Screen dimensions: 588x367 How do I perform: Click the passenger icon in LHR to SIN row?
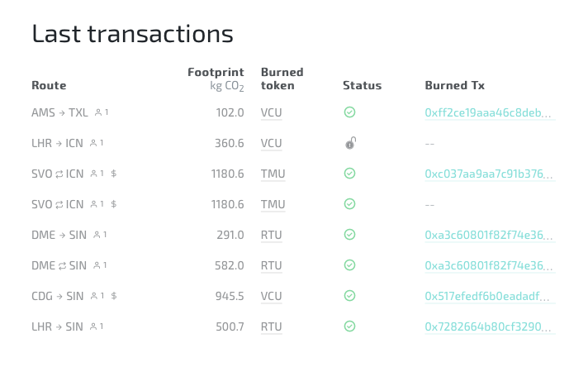(93, 326)
